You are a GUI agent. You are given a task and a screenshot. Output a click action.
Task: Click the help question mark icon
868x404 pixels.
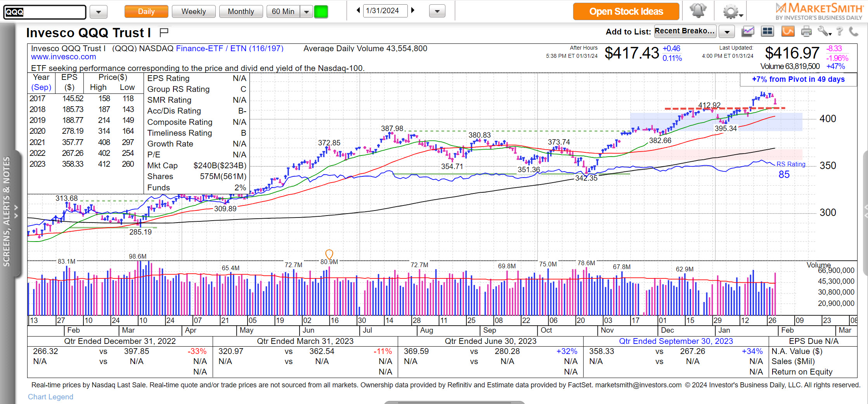(840, 31)
